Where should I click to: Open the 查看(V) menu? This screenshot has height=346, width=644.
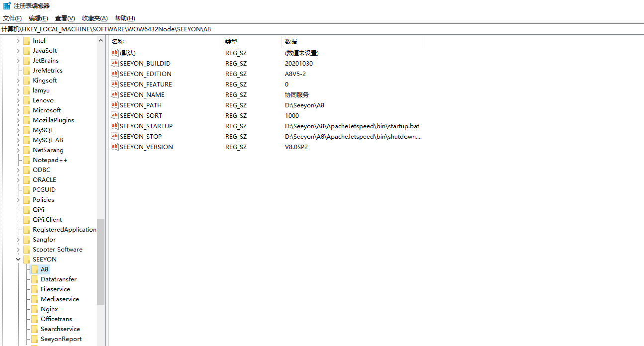[x=65, y=18]
